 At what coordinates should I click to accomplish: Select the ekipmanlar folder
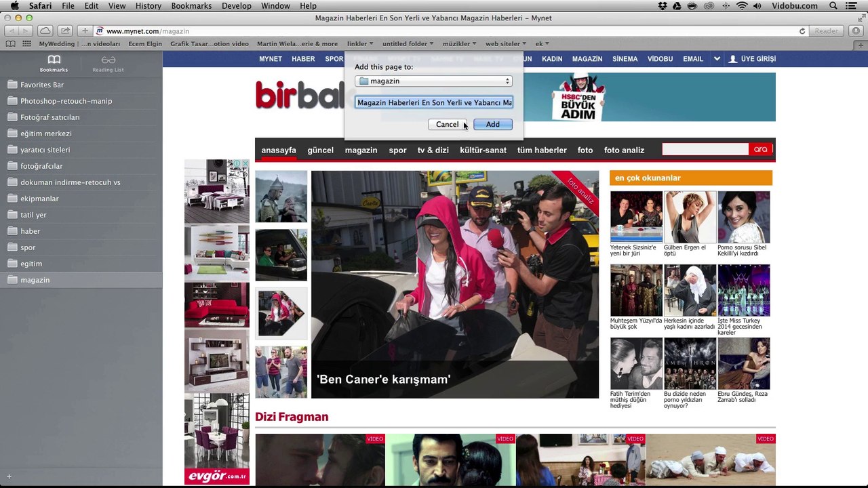point(81,199)
